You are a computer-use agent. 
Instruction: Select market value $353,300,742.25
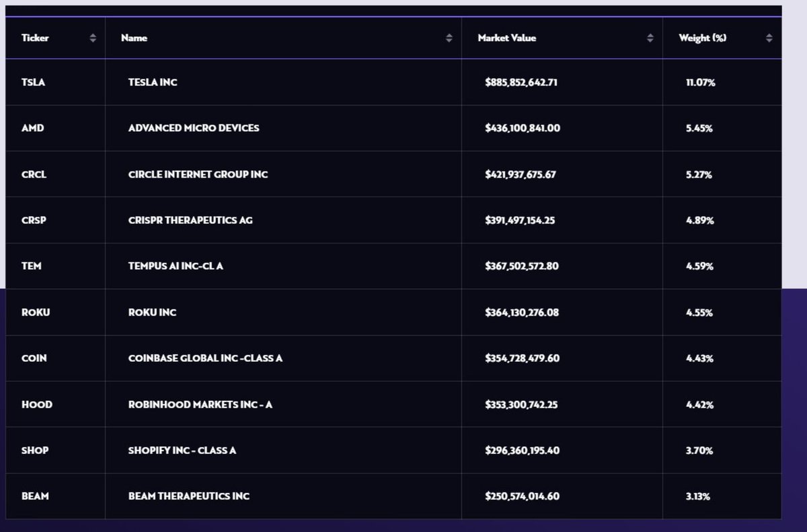521,404
